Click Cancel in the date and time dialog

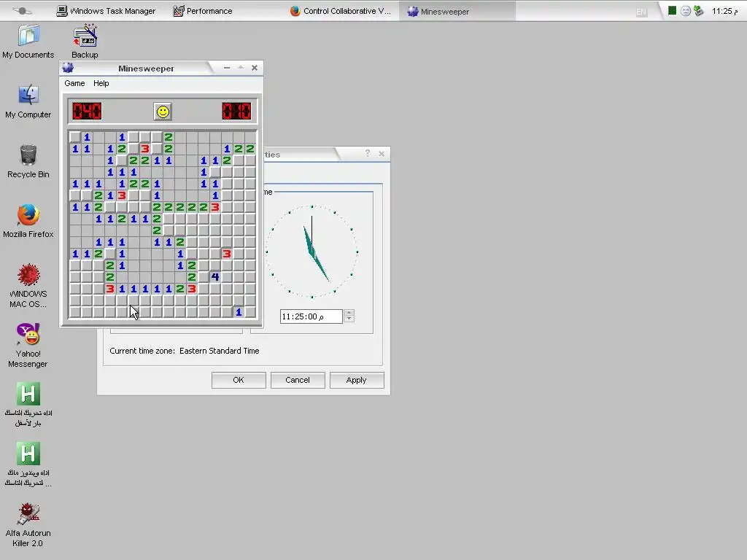click(298, 380)
